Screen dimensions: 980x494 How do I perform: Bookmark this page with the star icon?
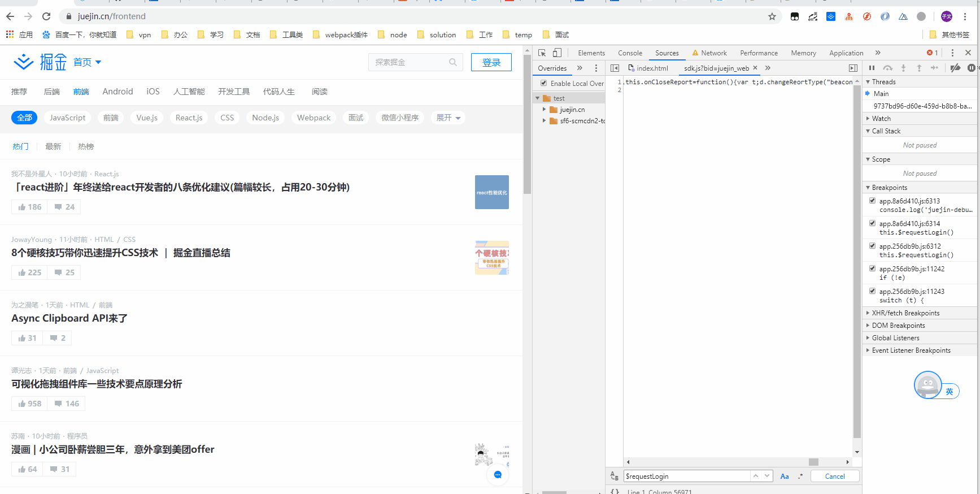pyautogui.click(x=772, y=16)
